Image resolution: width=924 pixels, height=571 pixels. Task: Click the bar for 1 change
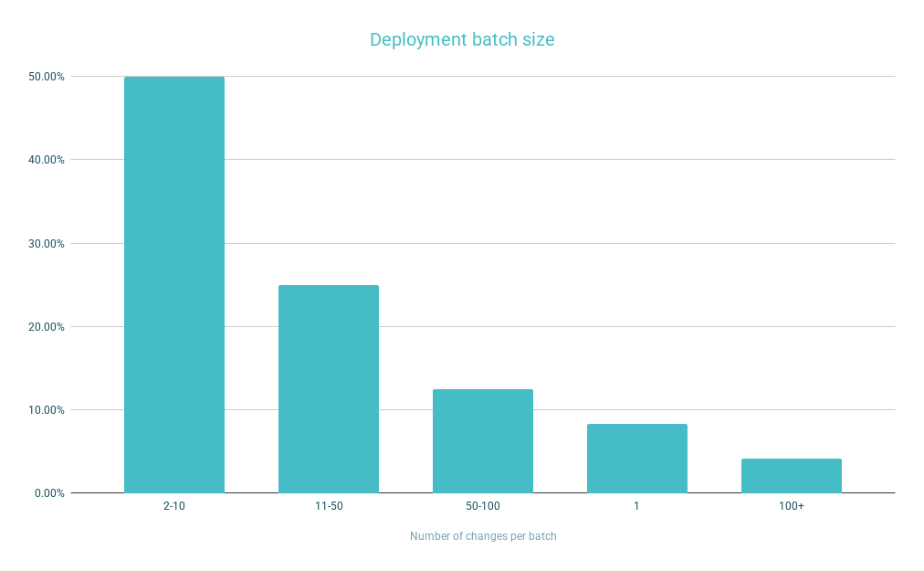pyautogui.click(x=637, y=459)
